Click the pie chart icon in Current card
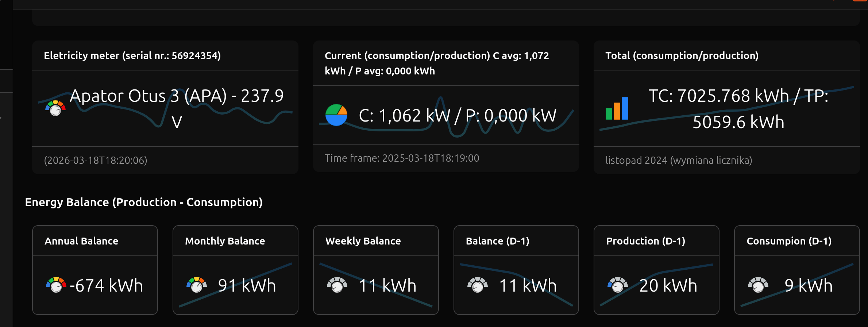Screen dimensions: 868x327 (x=336, y=115)
